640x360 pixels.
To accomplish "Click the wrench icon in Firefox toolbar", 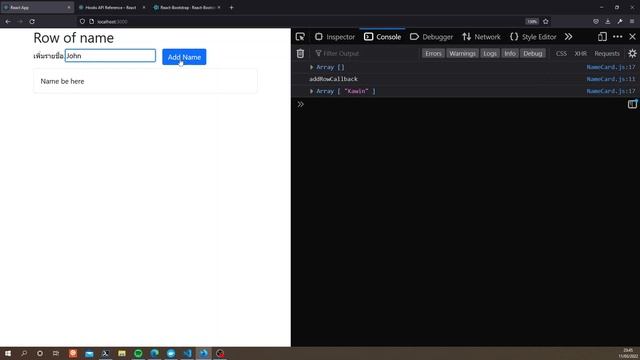I will pos(620,21).
